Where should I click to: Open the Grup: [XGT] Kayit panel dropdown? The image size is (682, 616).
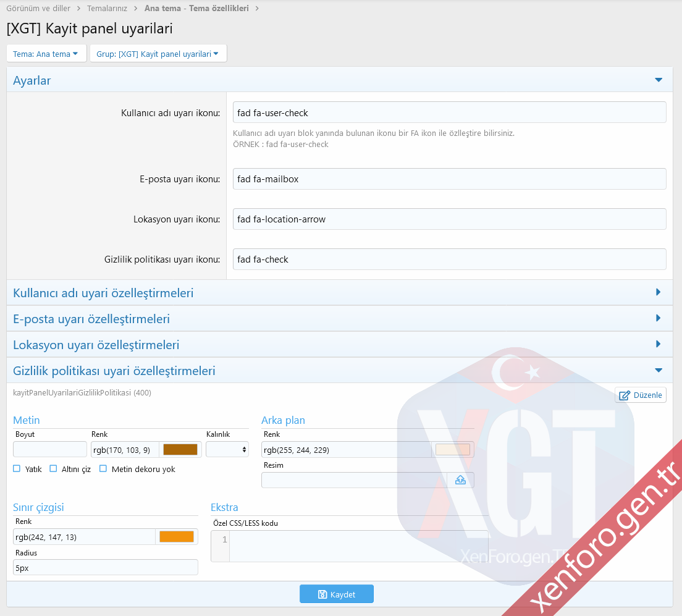coord(158,54)
